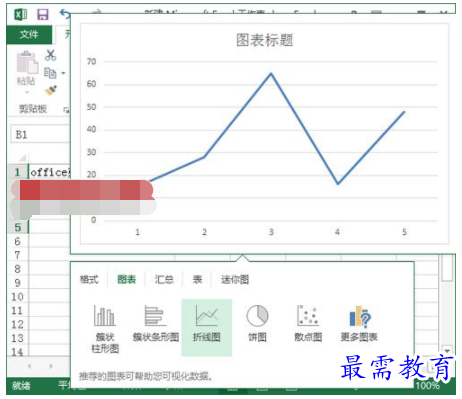
Task: Select row header 13
Action: tap(17, 338)
